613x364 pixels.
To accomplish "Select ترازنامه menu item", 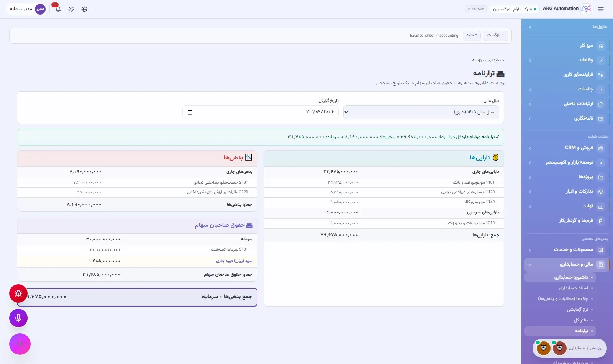I will 560,331.
